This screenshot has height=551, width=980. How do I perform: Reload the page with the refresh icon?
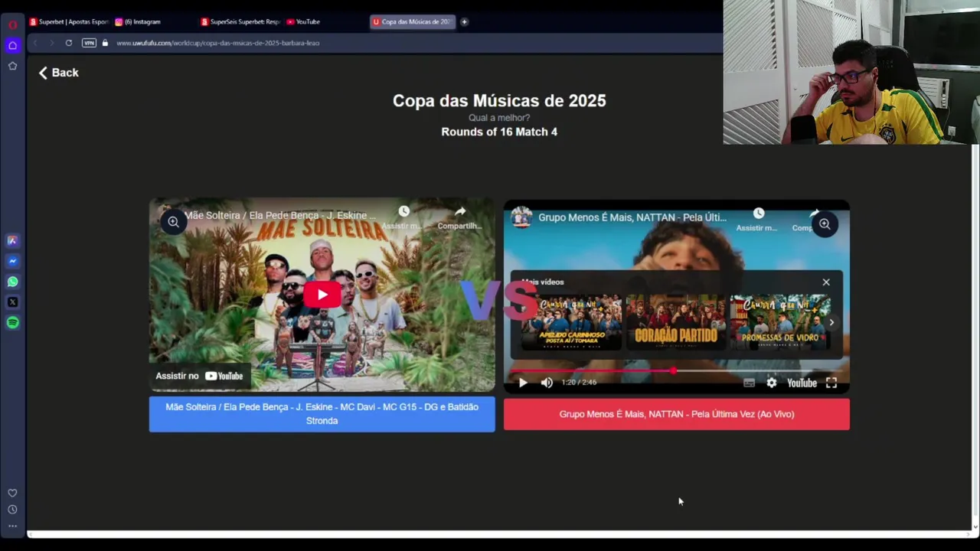tap(69, 43)
